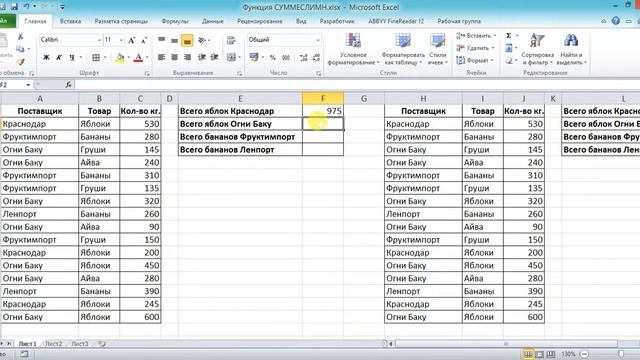Click the Decrease Decimal icon
Image resolution: width=640 pixels, height=360 pixels.
click(x=316, y=58)
